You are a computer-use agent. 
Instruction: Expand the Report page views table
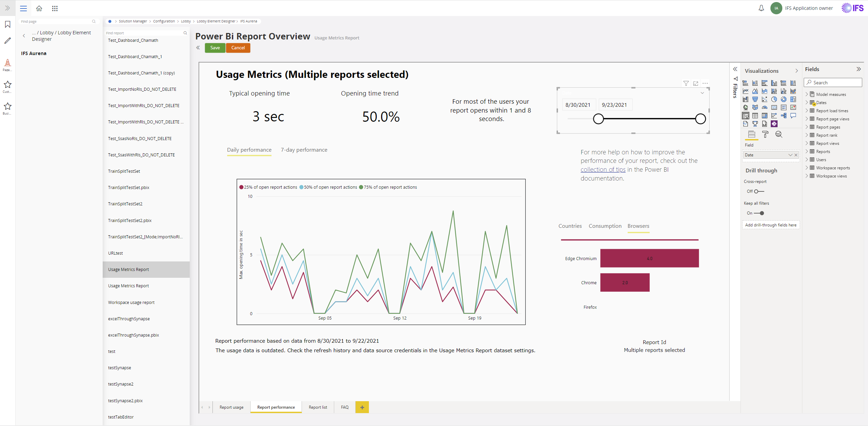tap(806, 119)
